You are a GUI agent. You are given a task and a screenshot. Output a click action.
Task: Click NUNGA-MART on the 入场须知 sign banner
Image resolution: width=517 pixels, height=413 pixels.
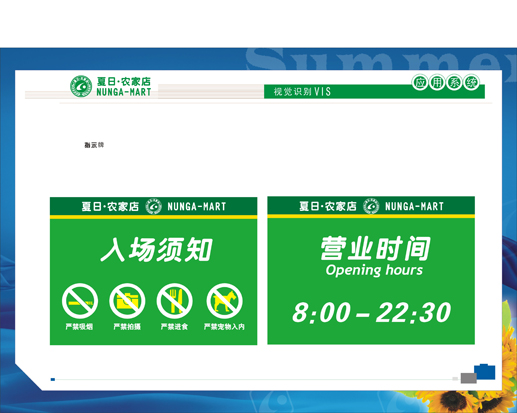[197, 207]
